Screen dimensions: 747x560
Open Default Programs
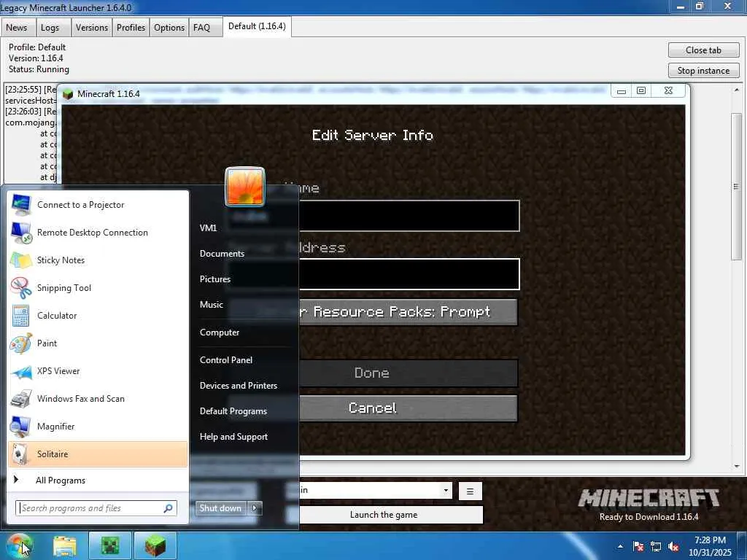233,411
